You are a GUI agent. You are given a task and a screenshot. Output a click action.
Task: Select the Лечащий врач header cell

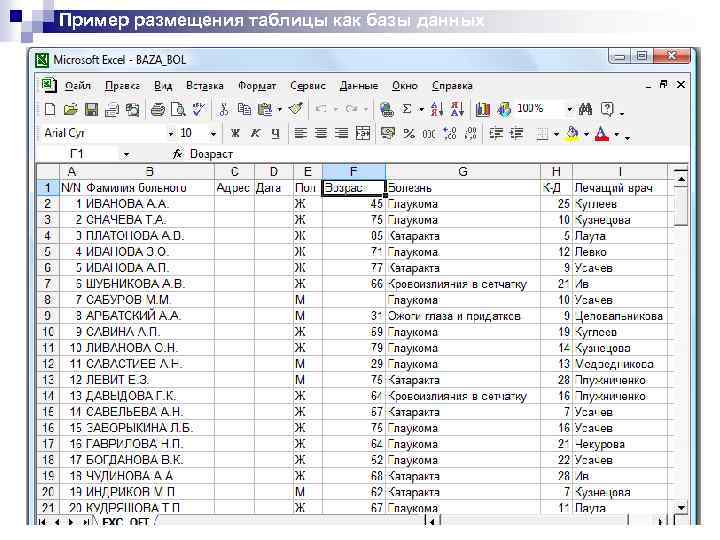pos(620,188)
